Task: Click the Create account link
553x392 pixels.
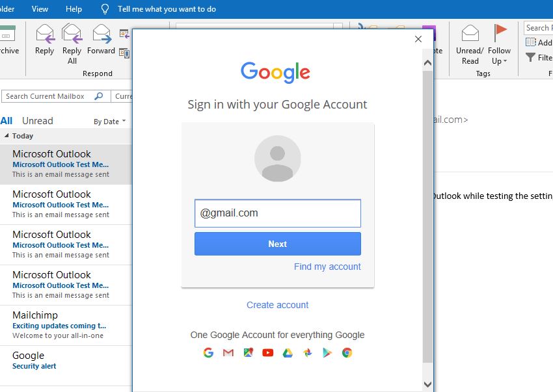Action: click(278, 305)
